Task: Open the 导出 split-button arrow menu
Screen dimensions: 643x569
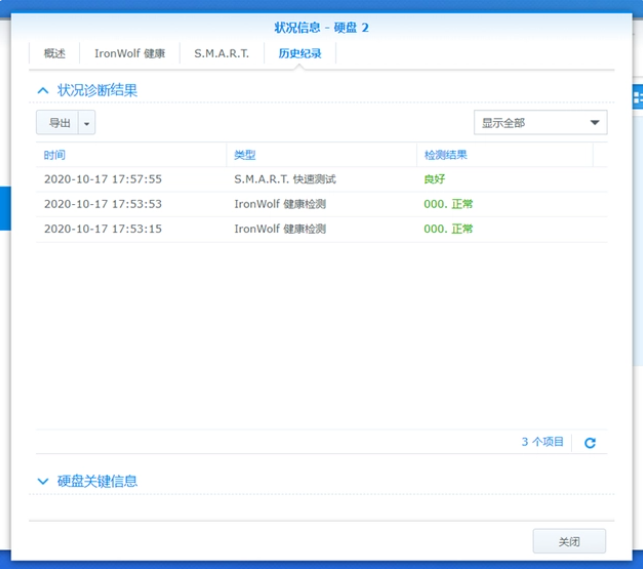Action: click(x=87, y=123)
